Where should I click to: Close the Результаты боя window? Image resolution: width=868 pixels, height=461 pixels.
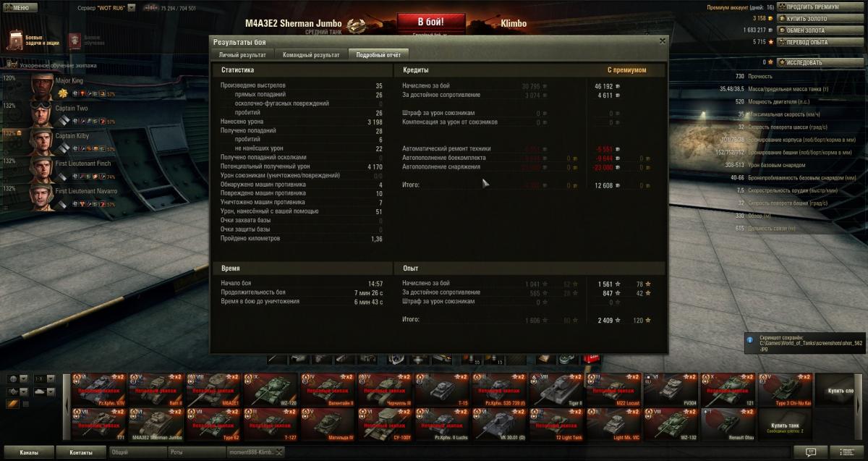click(x=662, y=41)
